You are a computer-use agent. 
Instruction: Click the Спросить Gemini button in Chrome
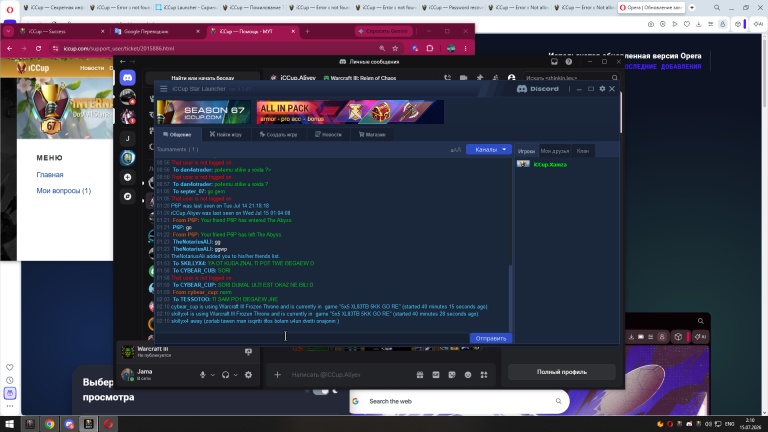tap(384, 31)
